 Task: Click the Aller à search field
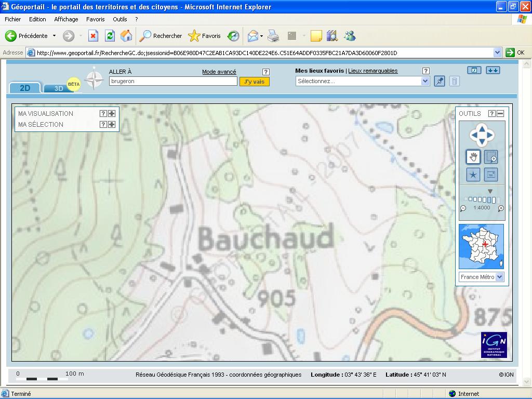pos(173,82)
